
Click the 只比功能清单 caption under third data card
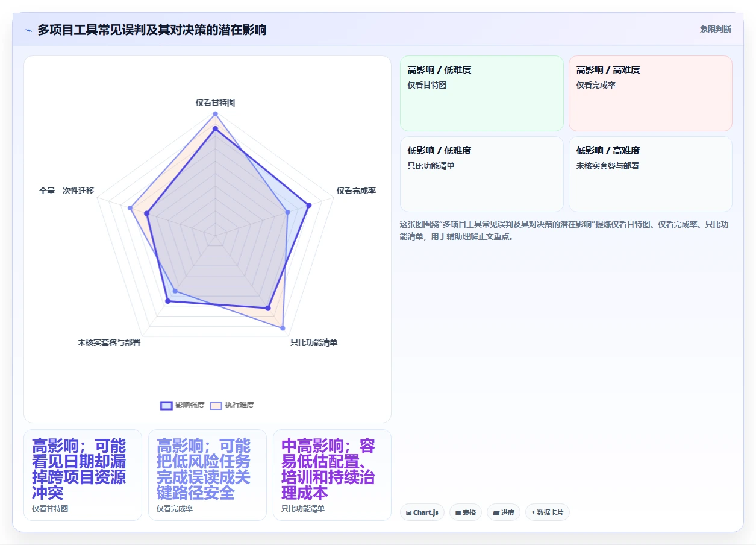click(303, 509)
